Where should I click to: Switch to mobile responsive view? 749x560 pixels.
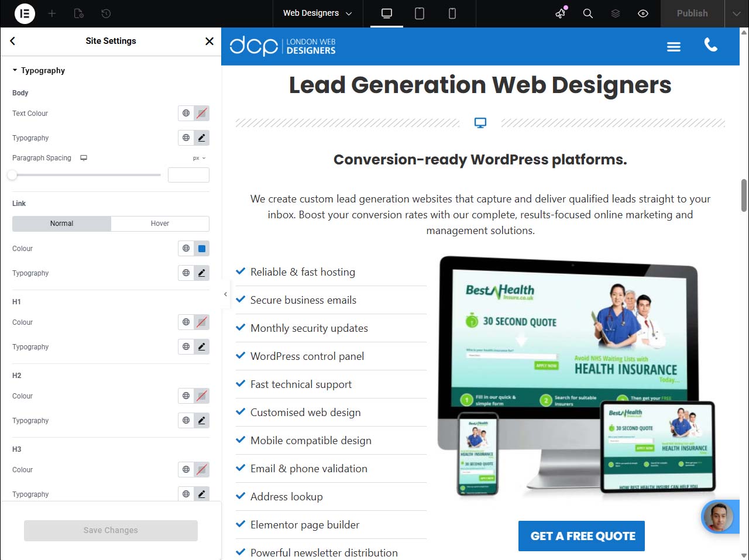tap(452, 13)
